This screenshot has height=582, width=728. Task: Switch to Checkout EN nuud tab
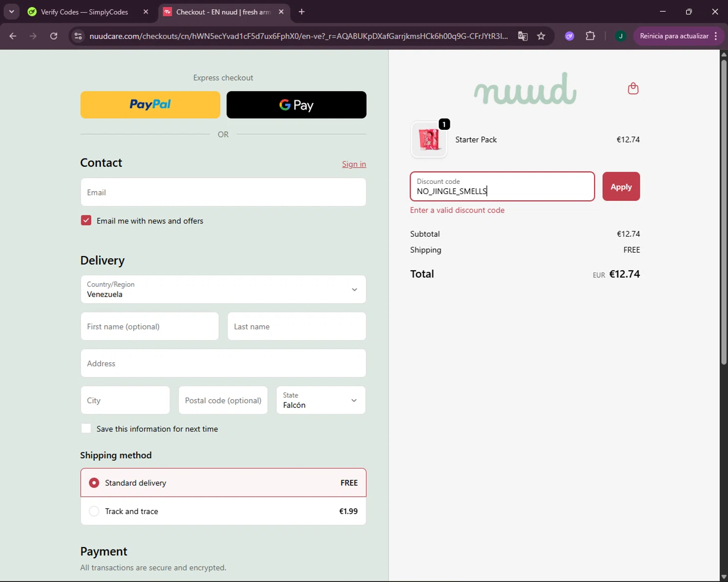tap(224, 12)
